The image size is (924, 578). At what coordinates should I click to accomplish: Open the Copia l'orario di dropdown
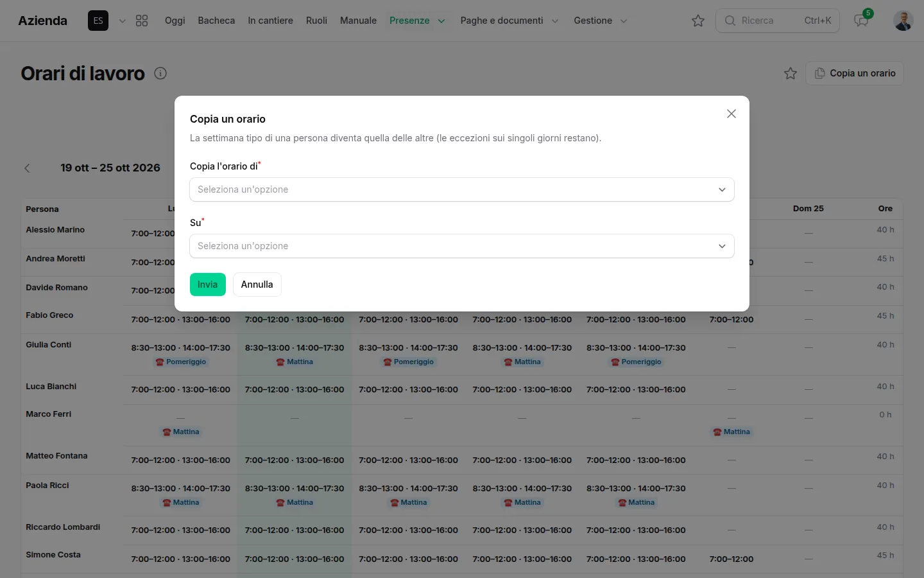tap(462, 189)
